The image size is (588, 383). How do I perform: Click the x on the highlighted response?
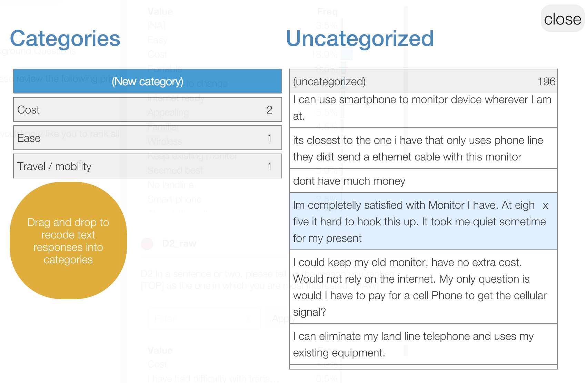545,206
